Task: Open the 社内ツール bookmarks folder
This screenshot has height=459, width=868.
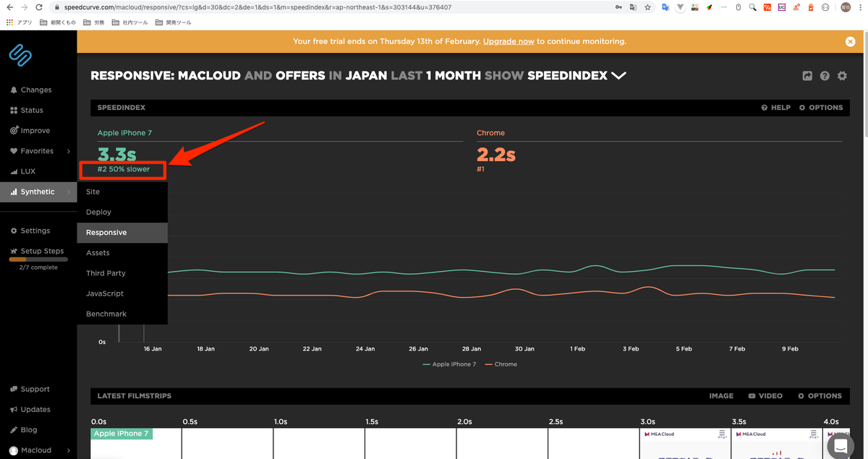Action: [129, 22]
